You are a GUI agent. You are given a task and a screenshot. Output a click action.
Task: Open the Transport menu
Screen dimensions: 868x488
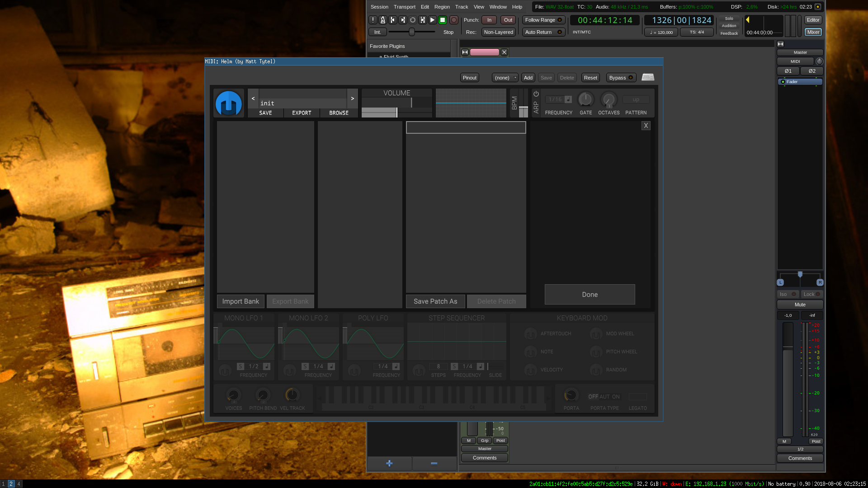click(404, 7)
